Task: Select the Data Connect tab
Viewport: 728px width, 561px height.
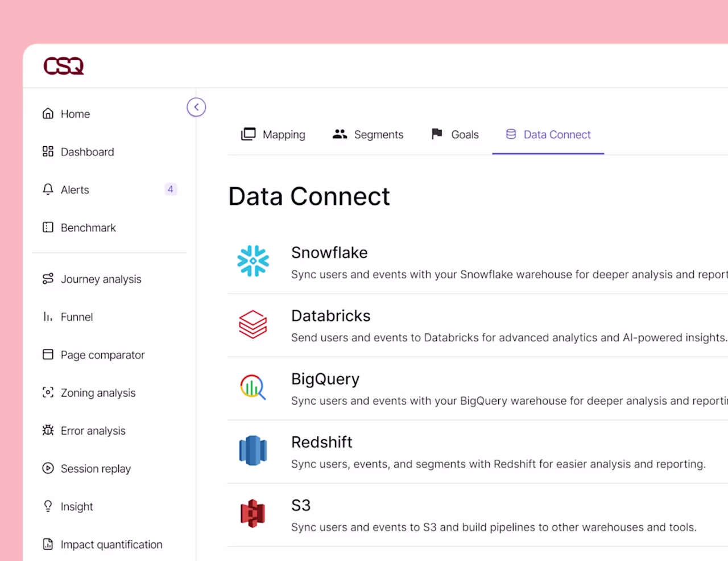Action: tap(548, 134)
